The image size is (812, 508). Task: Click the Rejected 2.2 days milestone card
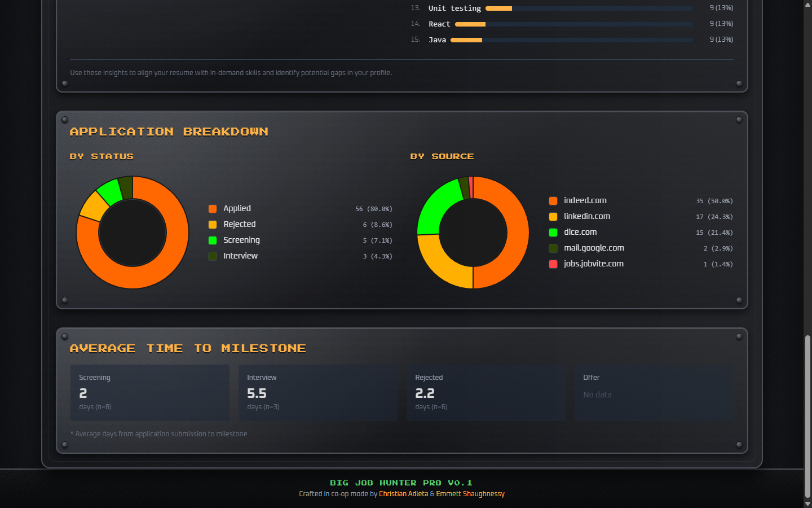486,392
